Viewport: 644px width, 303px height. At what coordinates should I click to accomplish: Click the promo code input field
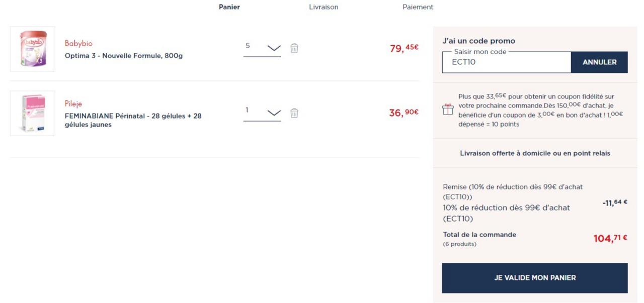pos(506,62)
